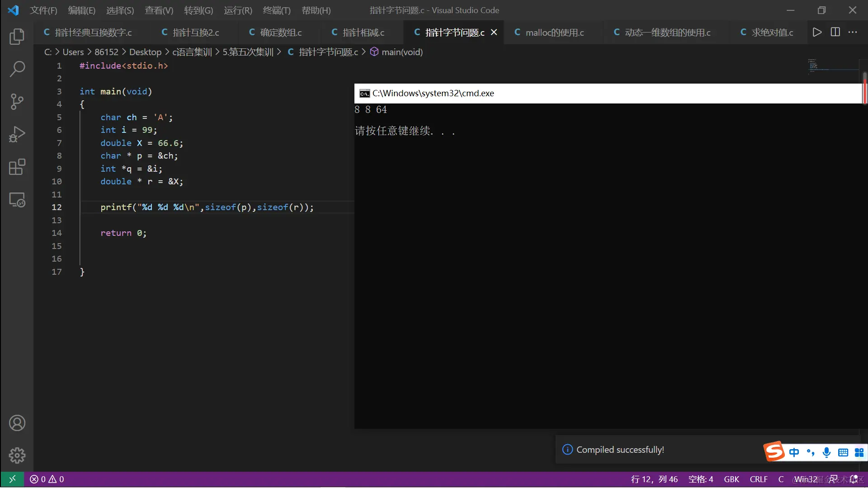Click the errors and warnings status indicator
This screenshot has width=868, height=488.
coord(47,479)
